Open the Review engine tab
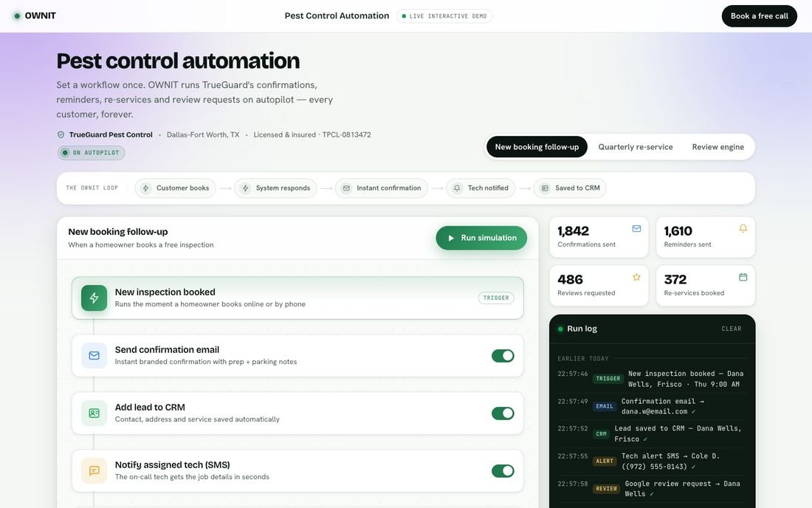812x508 pixels. [718, 147]
